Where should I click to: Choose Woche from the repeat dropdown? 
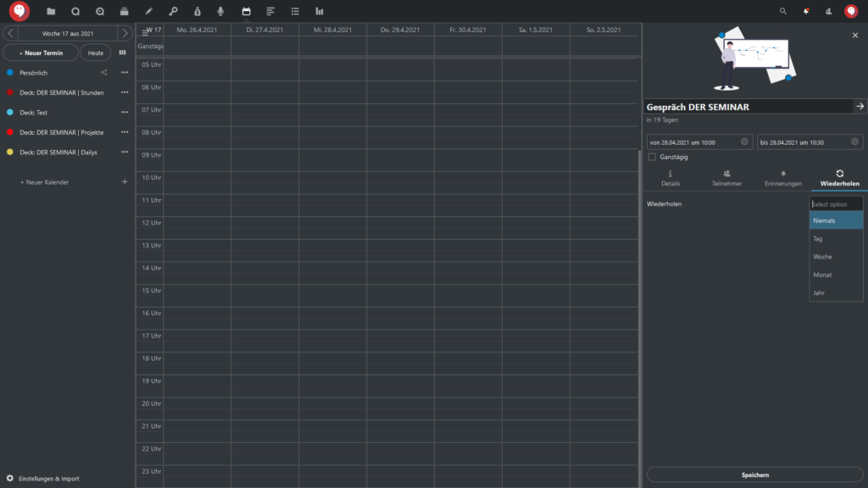coord(822,257)
